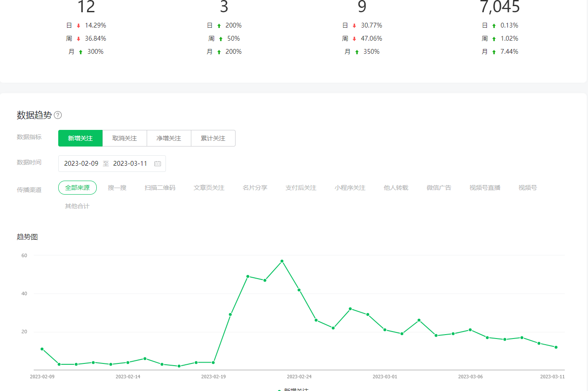
Task: Click the 300% monthly increase value
Action: (x=95, y=52)
